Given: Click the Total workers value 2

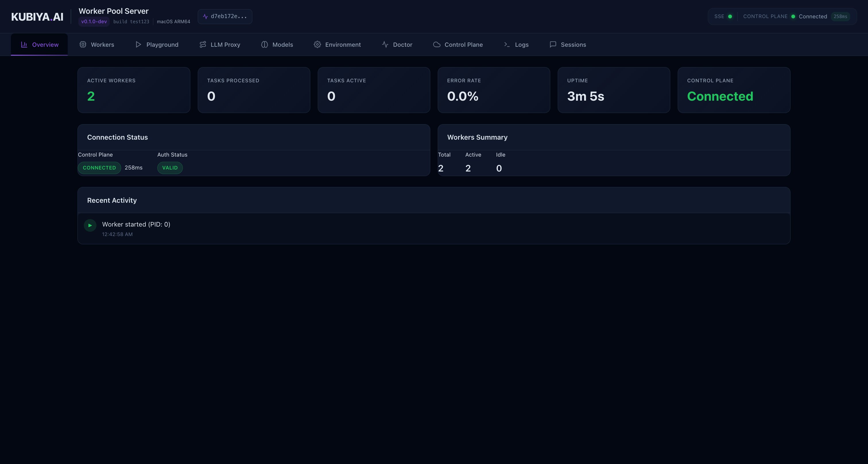Looking at the screenshot, I should (441, 168).
